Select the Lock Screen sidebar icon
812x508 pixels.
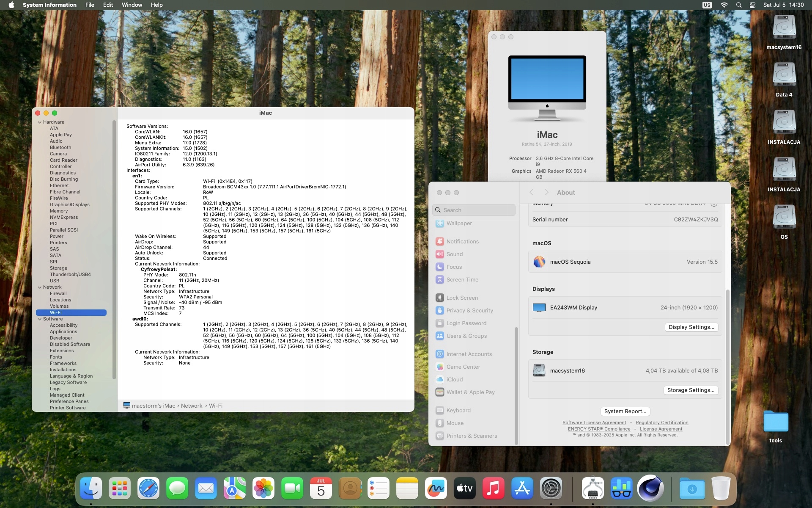click(440, 298)
